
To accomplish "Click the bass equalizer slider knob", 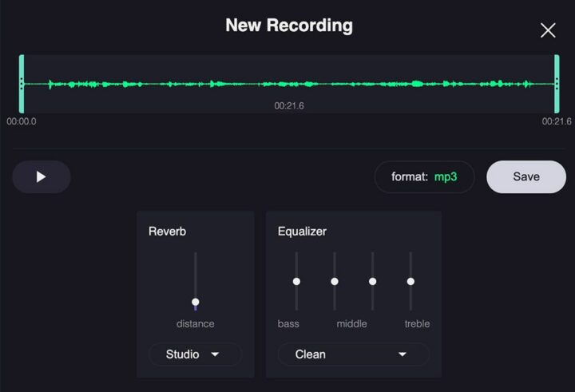I will (296, 281).
